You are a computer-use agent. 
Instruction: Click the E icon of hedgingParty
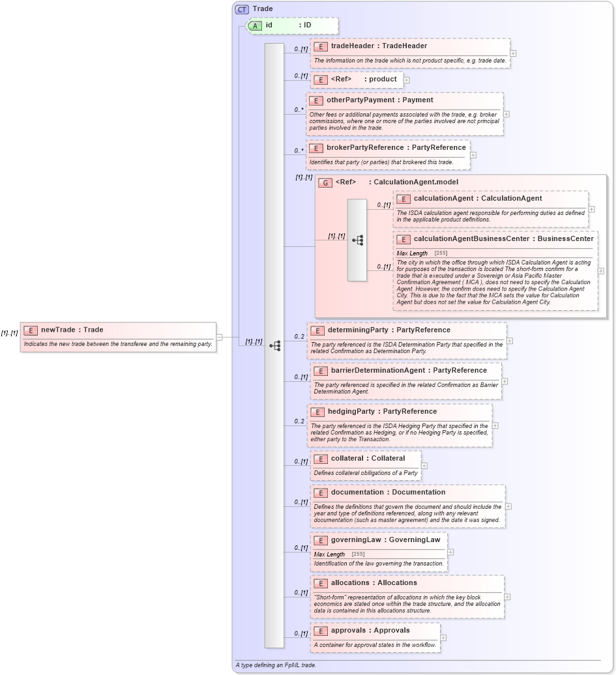317,412
